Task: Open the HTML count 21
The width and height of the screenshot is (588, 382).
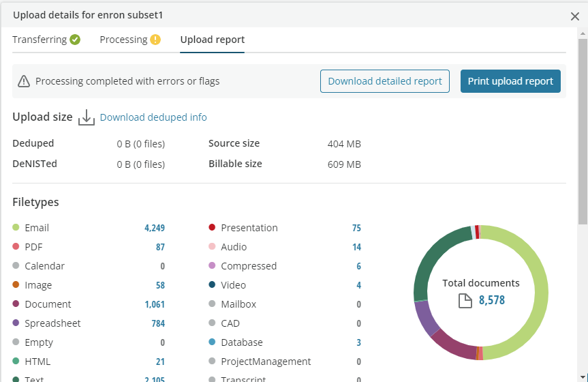Action: 160,362
